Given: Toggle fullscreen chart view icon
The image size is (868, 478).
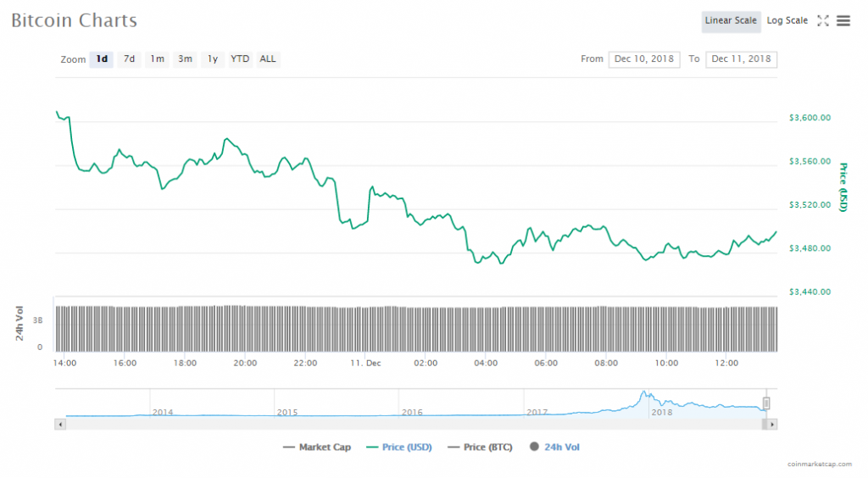Looking at the screenshot, I should pos(822,21).
